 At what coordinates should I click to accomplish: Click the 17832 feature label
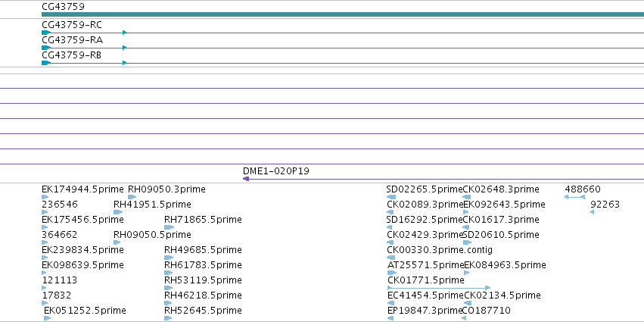tap(57, 295)
